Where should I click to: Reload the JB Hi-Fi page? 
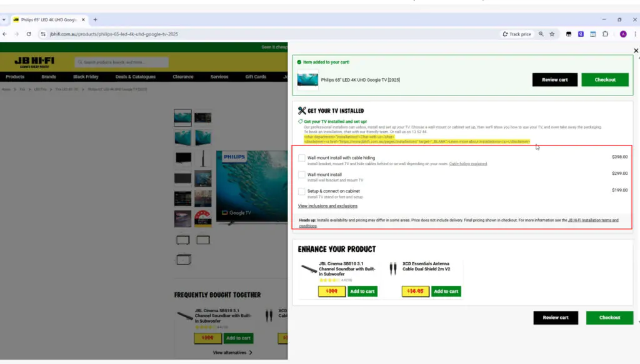pos(28,34)
